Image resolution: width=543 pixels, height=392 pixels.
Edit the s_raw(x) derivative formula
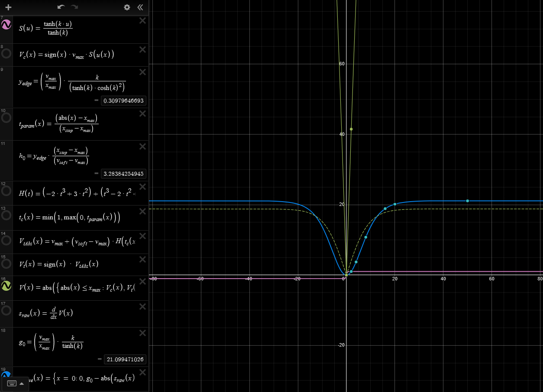point(46,313)
